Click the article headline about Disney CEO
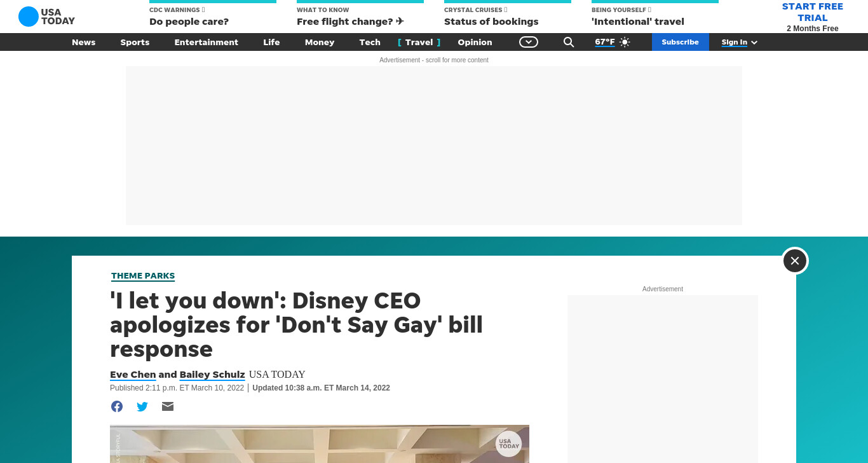Image resolution: width=868 pixels, height=463 pixels. pyautogui.click(x=296, y=324)
